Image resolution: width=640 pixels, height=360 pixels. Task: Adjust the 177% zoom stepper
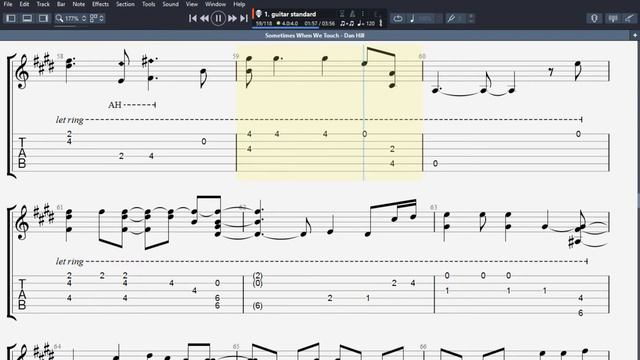pyautogui.click(x=84, y=18)
